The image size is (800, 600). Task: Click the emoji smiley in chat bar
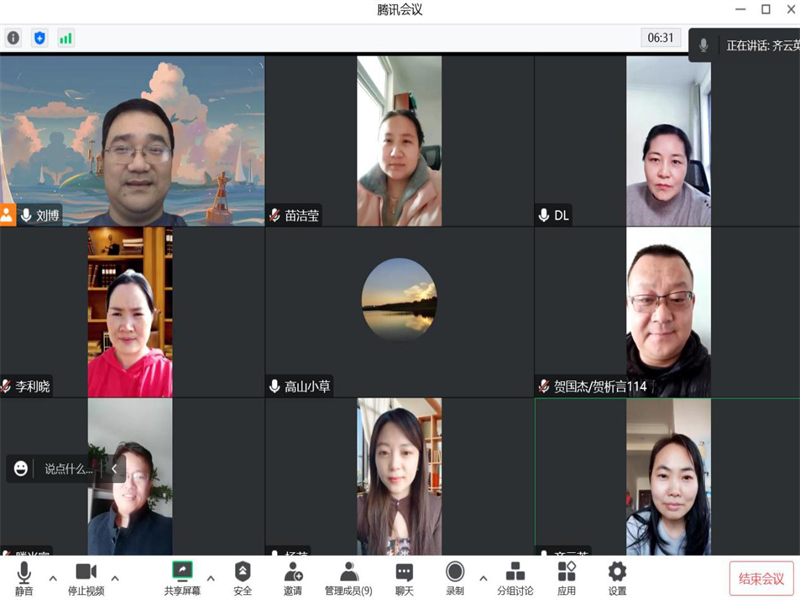[21, 468]
